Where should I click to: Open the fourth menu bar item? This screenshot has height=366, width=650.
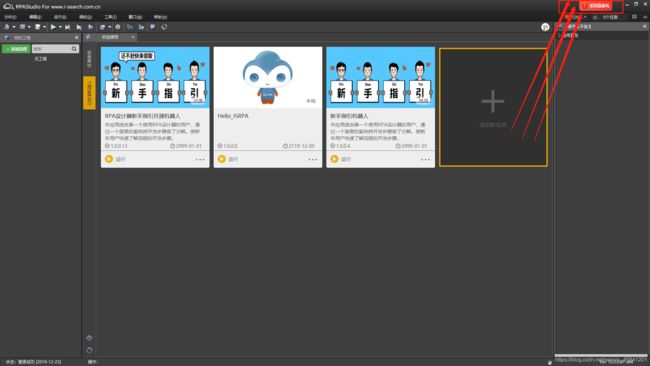[x=85, y=17]
